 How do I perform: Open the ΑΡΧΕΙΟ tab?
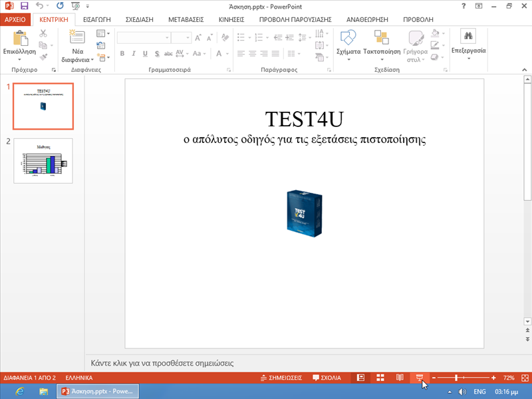pos(15,19)
